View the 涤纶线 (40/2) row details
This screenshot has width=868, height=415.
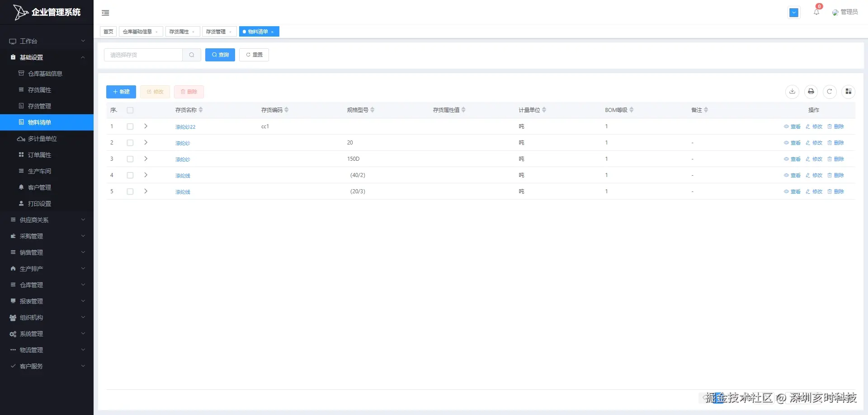[792, 176]
